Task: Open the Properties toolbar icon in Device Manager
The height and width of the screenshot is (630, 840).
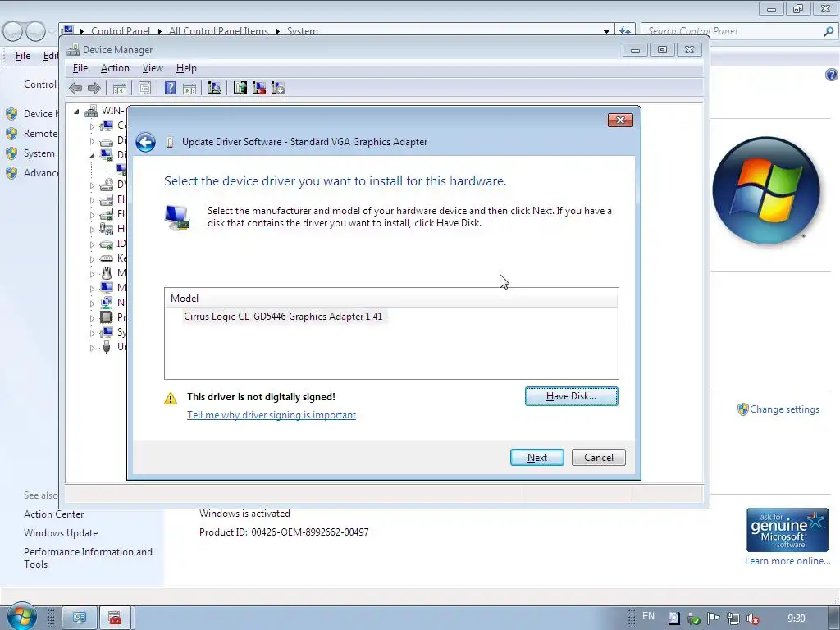Action: (144, 89)
